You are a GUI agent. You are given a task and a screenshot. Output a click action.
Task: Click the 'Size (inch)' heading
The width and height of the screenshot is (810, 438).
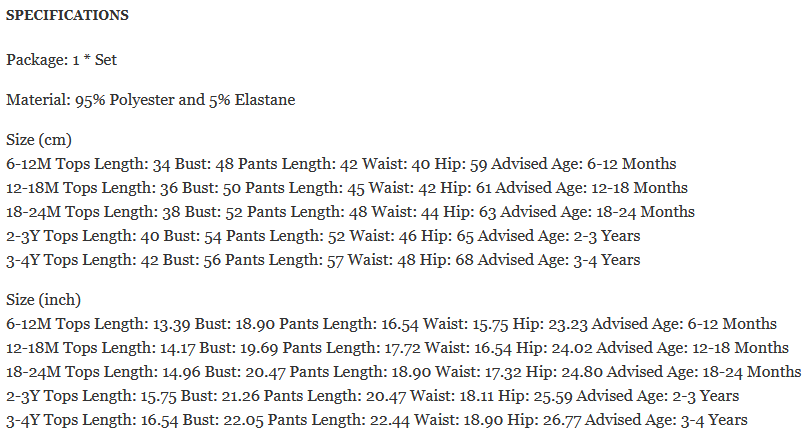[x=44, y=300]
